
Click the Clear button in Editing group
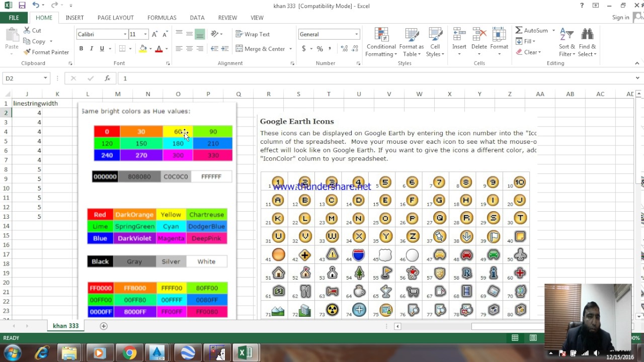[529, 52]
